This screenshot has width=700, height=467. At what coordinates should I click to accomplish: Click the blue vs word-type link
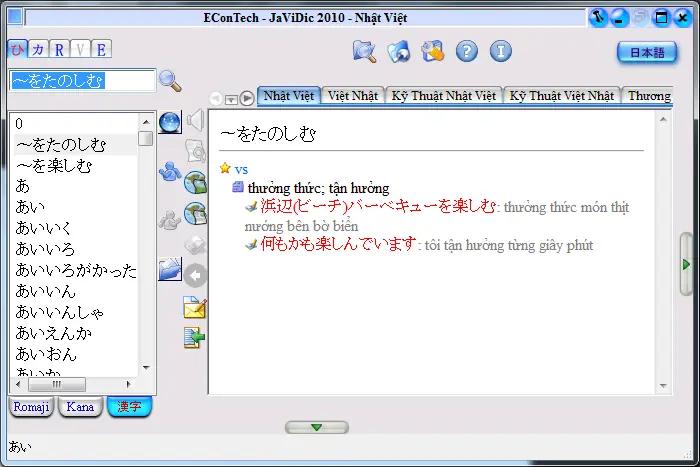[241, 170]
